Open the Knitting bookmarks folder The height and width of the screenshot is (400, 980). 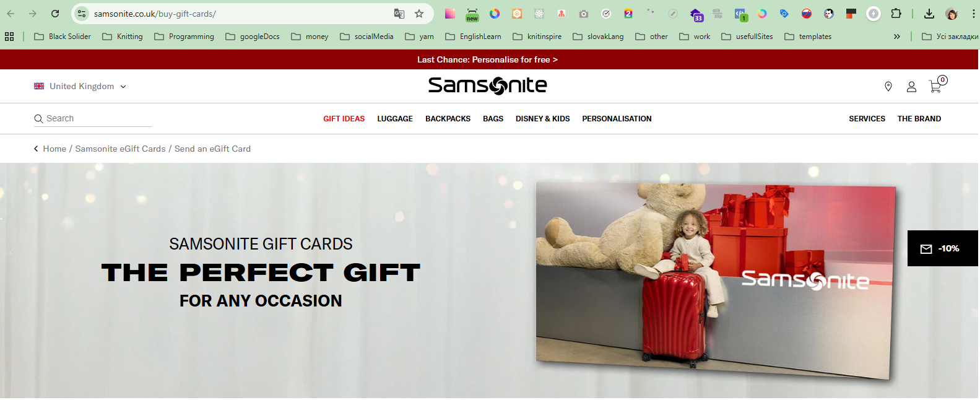(x=123, y=37)
